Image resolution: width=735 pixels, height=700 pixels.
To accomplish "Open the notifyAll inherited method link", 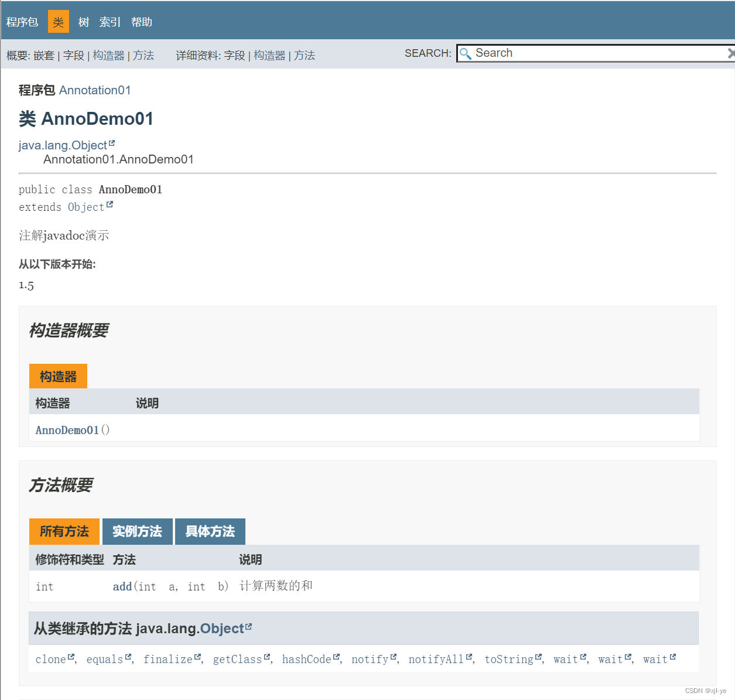I will point(436,660).
